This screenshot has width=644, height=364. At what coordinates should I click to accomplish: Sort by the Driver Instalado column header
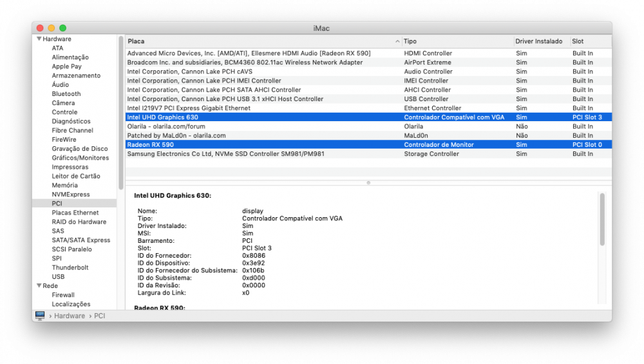542,41
